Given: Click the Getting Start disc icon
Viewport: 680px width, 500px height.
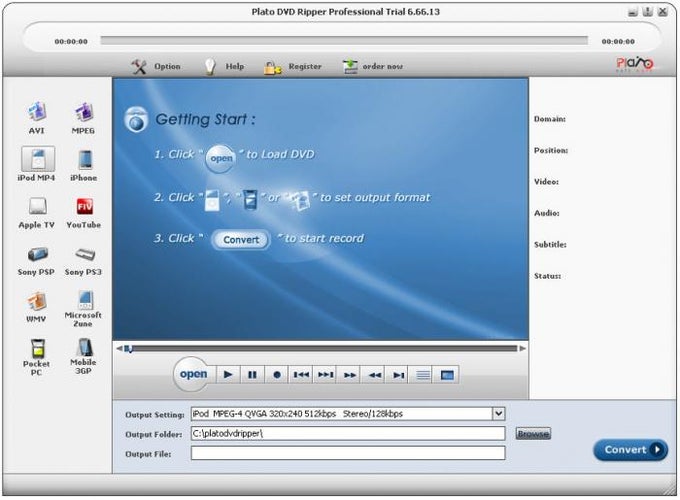Looking at the screenshot, I should click(136, 119).
